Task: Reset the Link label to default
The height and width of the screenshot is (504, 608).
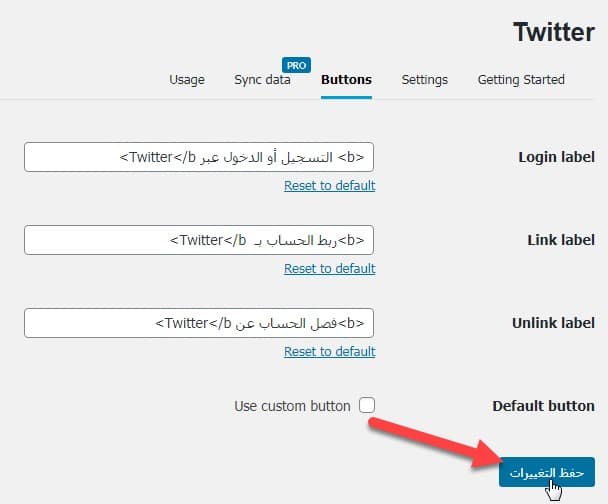Action: [x=329, y=269]
